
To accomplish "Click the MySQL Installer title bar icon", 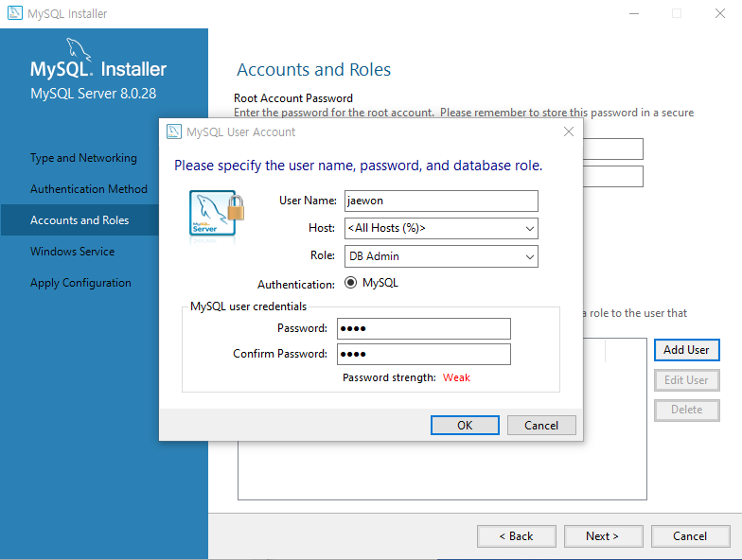I will click(15, 13).
